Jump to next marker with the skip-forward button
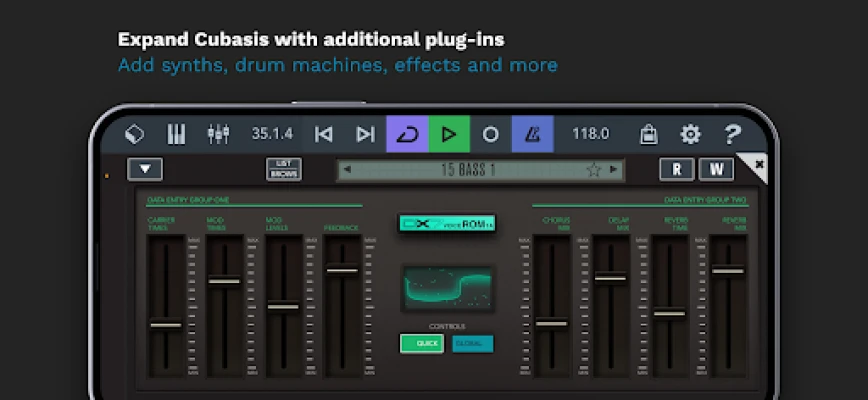The height and width of the screenshot is (400, 868). point(365,134)
